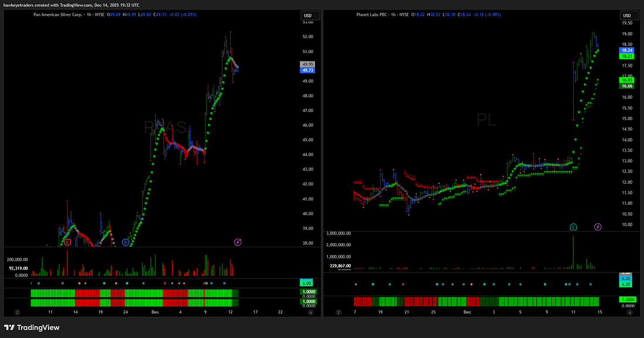The width and height of the screenshot is (644, 338).
Task: Click the dividend D marker on PAAS chart
Action: click(126, 243)
